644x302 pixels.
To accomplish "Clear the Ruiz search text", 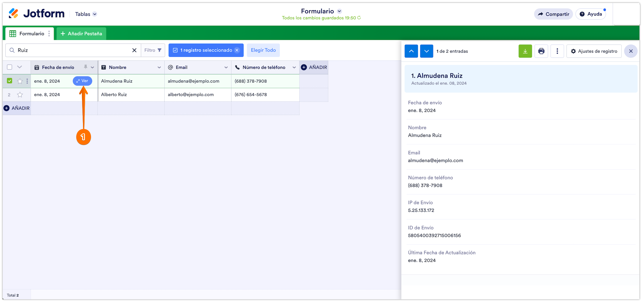I will click(134, 50).
